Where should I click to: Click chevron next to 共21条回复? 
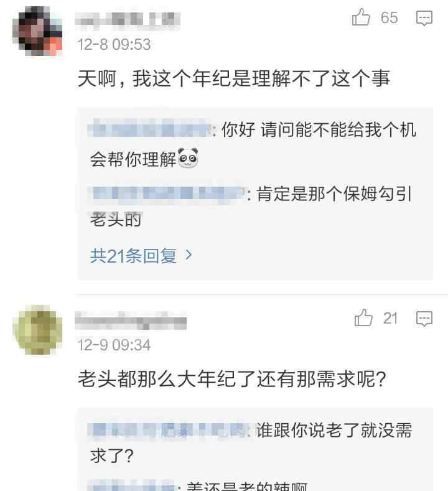pos(189,255)
